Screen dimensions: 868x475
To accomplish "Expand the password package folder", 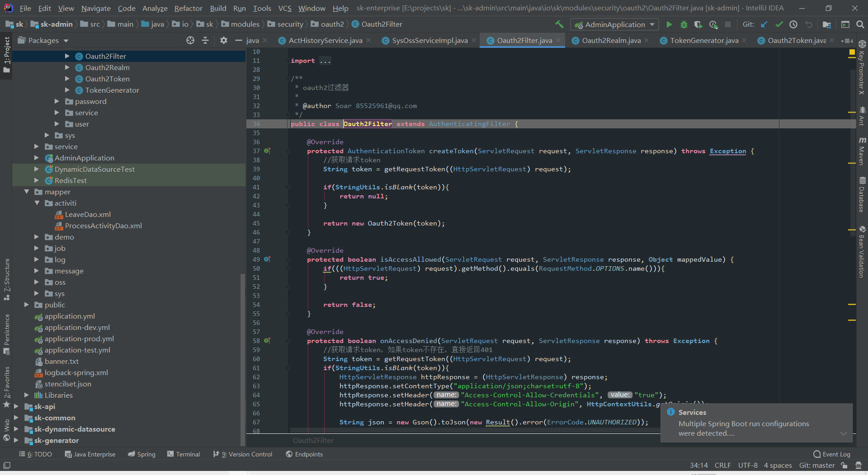I will pyautogui.click(x=57, y=101).
